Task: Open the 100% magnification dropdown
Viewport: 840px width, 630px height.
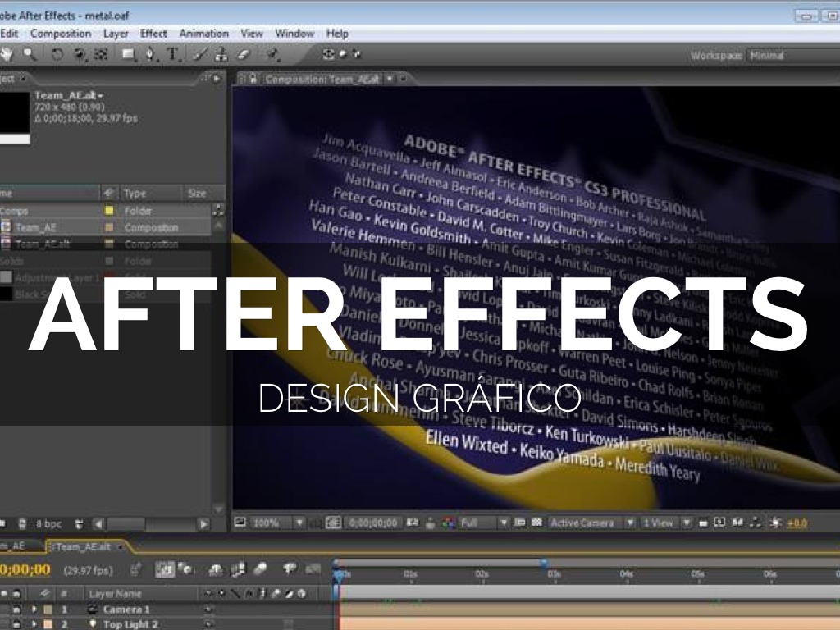Action: click(299, 523)
